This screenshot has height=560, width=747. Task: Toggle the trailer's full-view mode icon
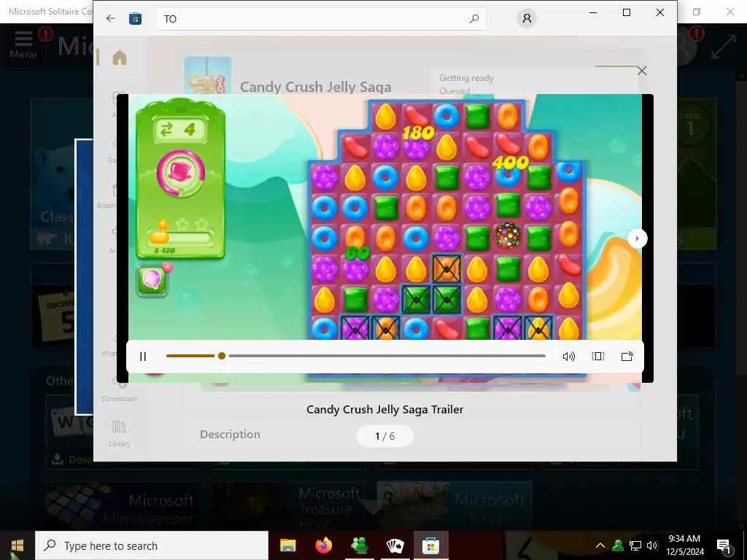click(598, 356)
